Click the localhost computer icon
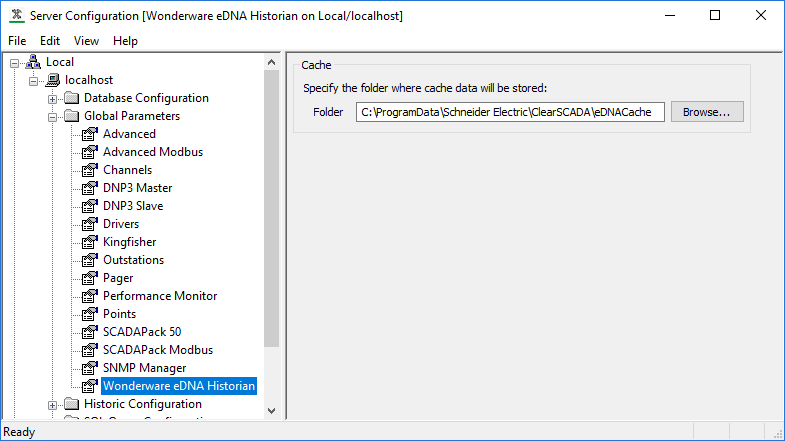Image resolution: width=785 pixels, height=441 pixels. (x=52, y=80)
